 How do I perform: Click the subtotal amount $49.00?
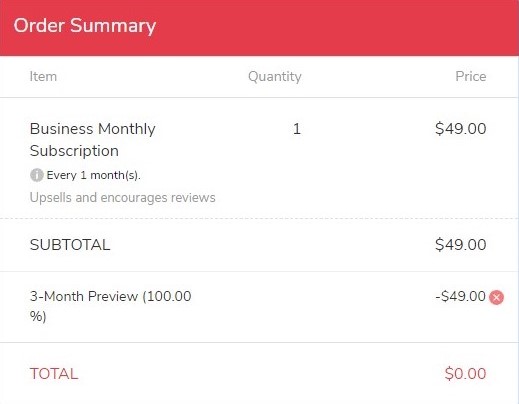click(460, 245)
